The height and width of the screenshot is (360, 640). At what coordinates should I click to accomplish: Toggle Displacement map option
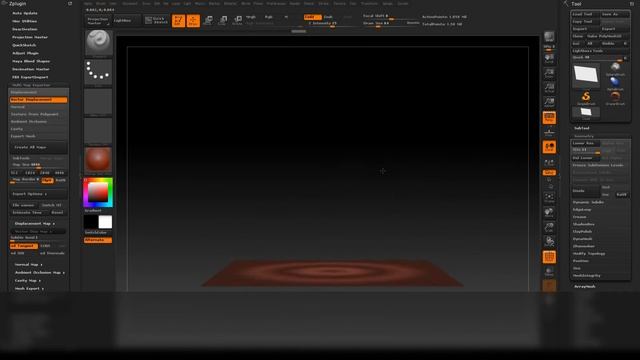pyautogui.click(x=38, y=92)
